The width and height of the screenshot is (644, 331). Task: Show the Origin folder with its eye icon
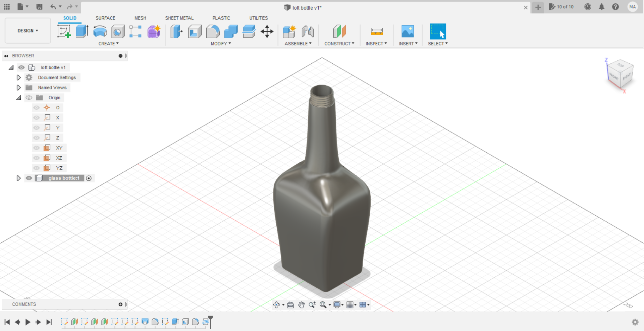pyautogui.click(x=29, y=98)
